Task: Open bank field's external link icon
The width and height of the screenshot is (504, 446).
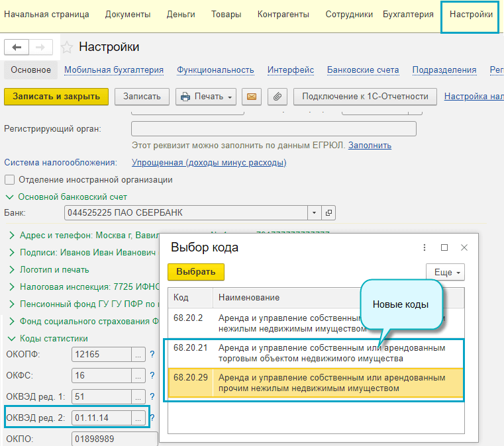Action: [x=328, y=213]
